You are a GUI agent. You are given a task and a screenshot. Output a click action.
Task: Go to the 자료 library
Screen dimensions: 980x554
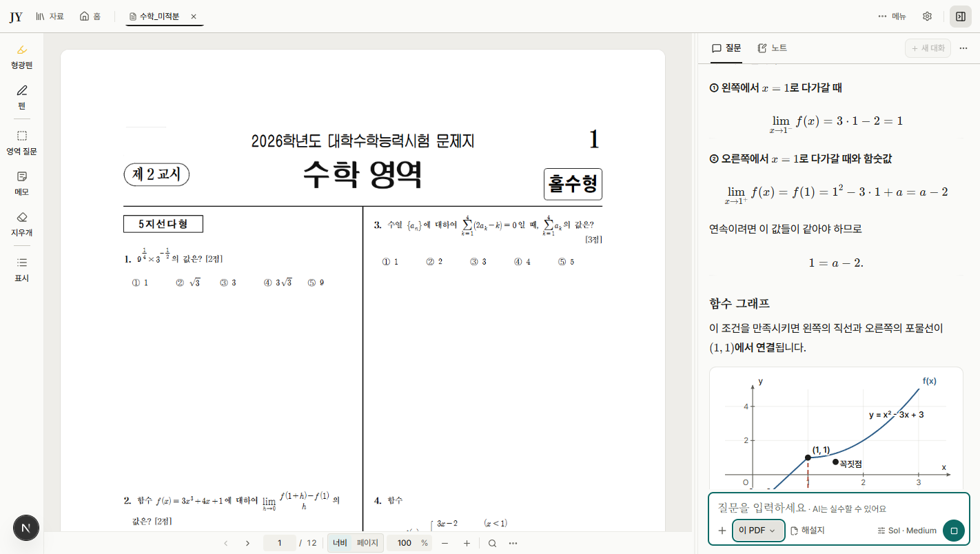point(50,17)
